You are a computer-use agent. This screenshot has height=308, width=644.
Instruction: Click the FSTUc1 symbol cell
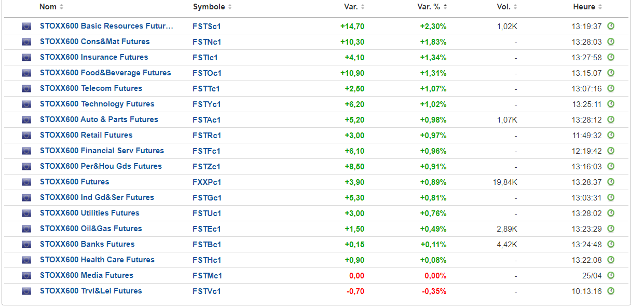click(x=207, y=213)
